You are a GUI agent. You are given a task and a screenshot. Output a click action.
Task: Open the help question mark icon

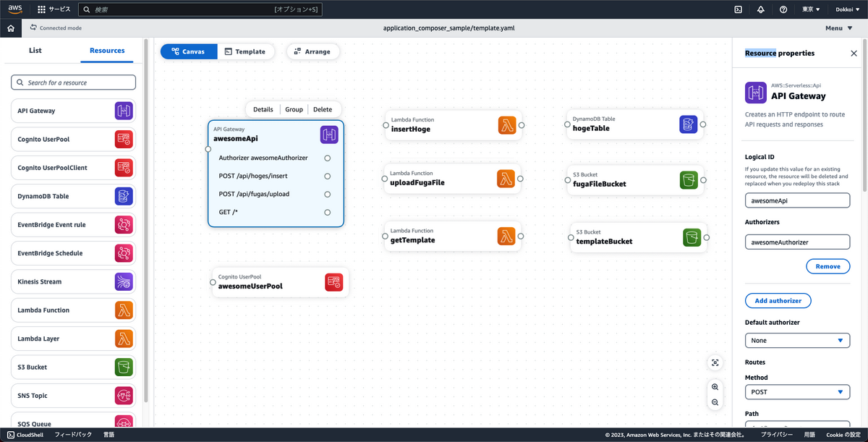click(x=783, y=9)
